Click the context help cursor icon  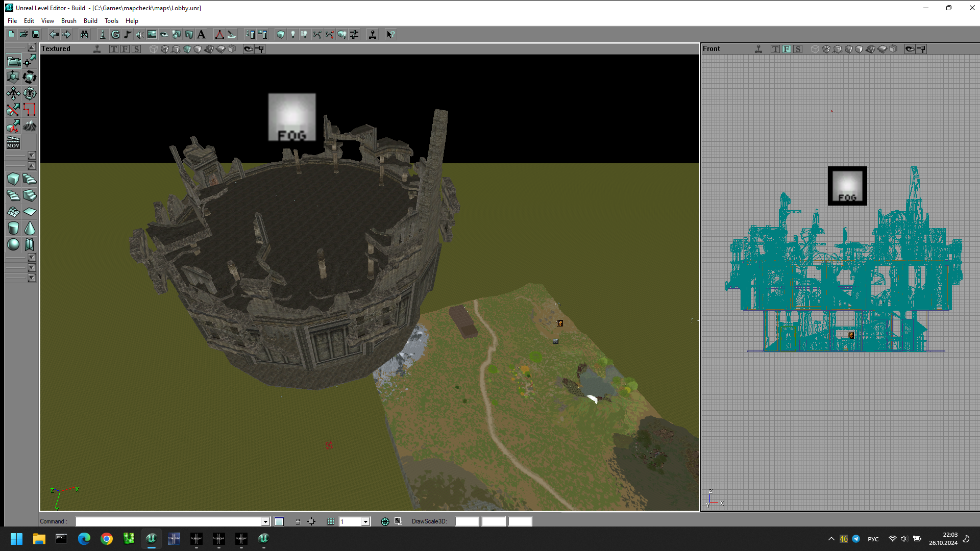pos(390,34)
